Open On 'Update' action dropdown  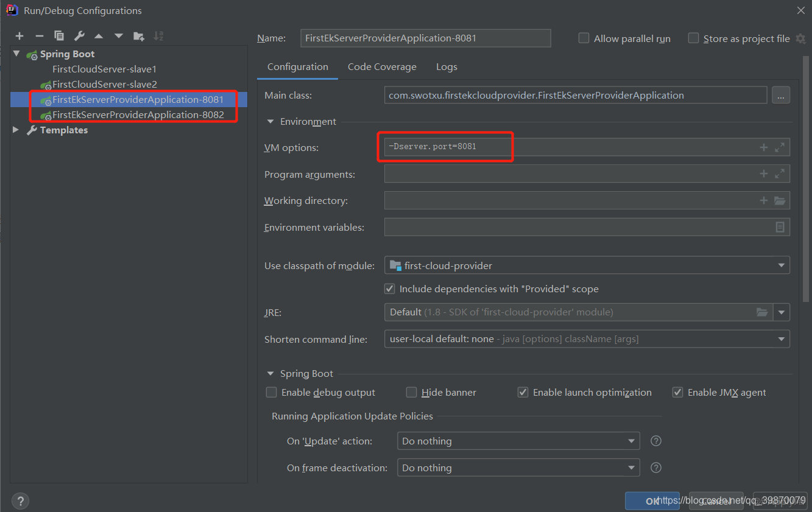click(x=518, y=441)
